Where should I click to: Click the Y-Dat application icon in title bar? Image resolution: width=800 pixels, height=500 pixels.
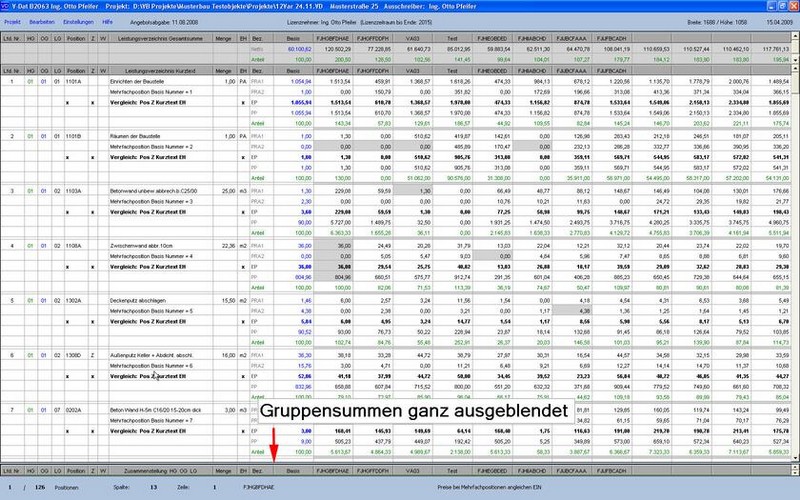(x=5, y=6)
